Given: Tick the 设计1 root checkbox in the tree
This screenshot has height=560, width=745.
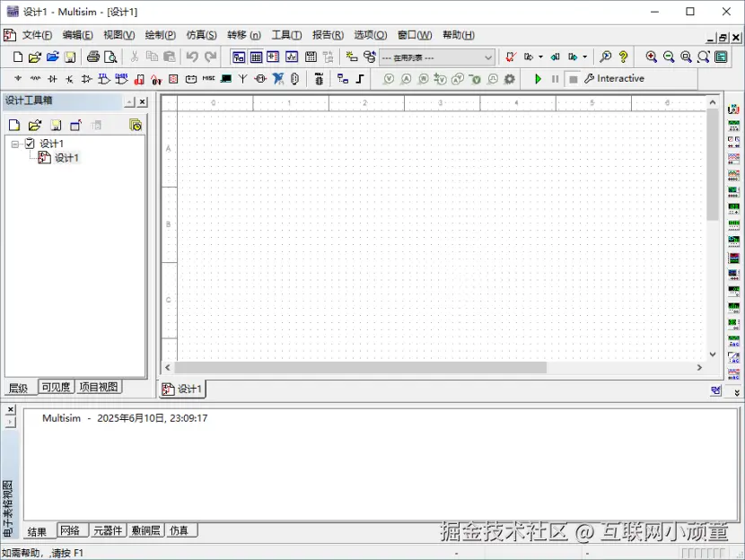Looking at the screenshot, I should (x=30, y=143).
